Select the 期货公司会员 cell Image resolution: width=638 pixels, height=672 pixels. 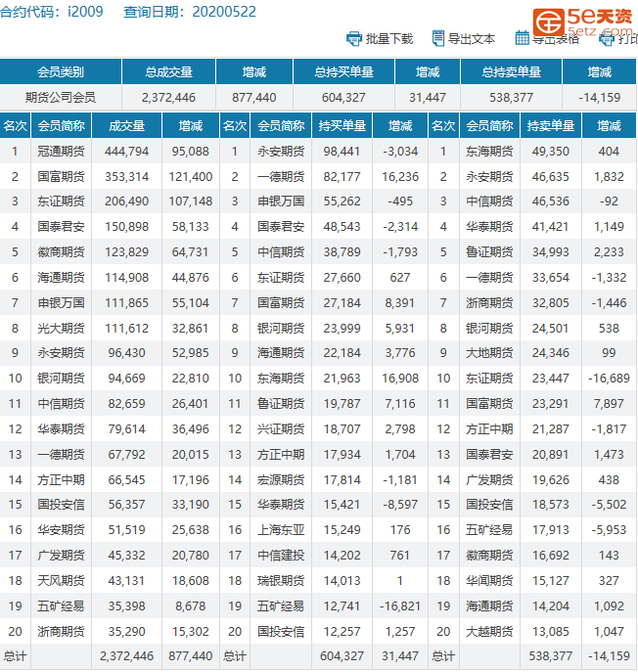pos(61,98)
